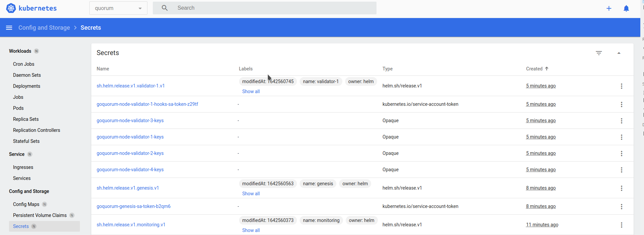Click Config and Storage breadcrumb
This screenshot has width=644, height=235.
44,28
